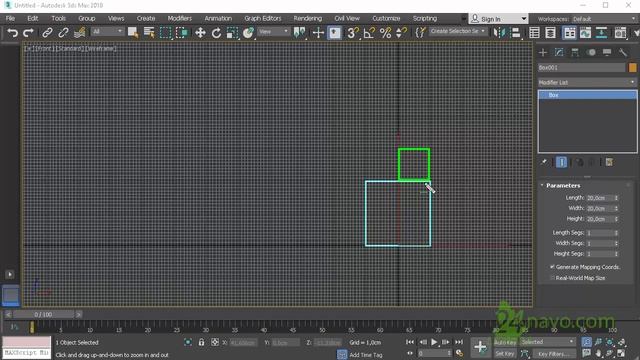Click Use Pivot Point Center icon
This screenshot has height=360, width=640.
click(300, 33)
